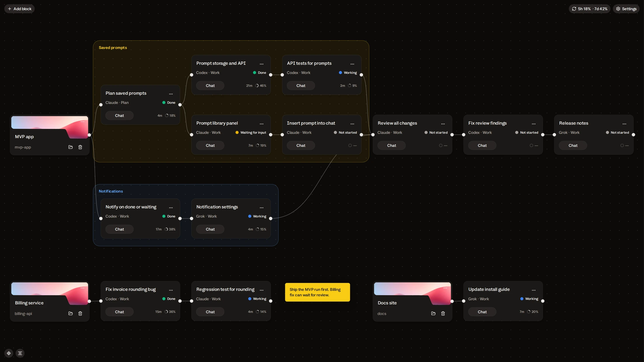Click the 46% context usage indicator

261,86
